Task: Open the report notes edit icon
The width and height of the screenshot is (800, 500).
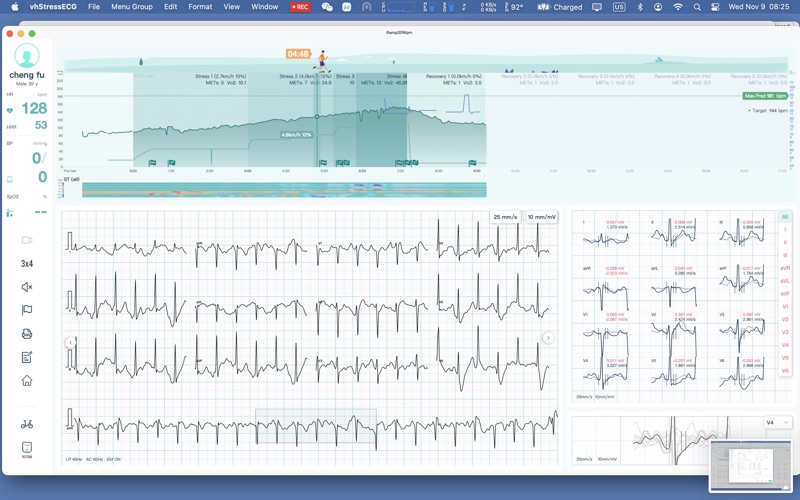Action: 27,357
